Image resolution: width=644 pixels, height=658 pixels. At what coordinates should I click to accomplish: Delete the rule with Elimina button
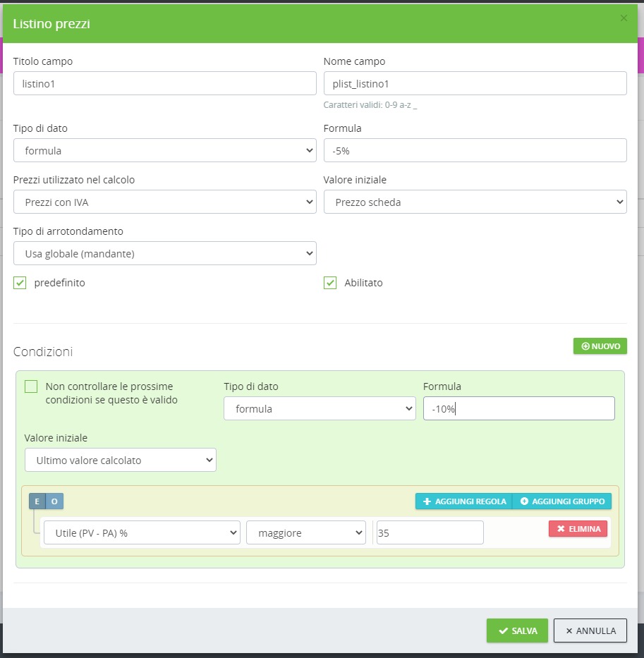point(578,529)
